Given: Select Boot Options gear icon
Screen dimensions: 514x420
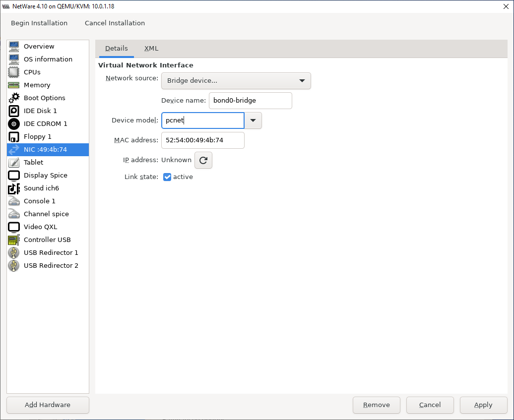Looking at the screenshot, I should [x=14, y=98].
